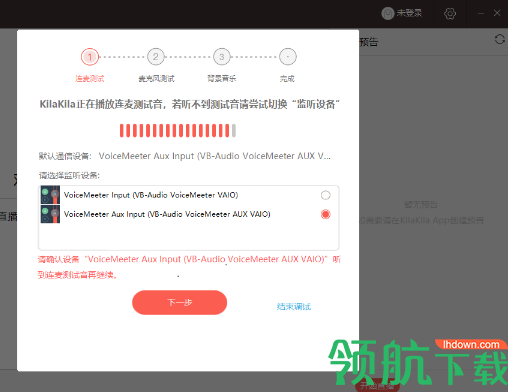
Task: Select VoiceMeeter Input (VAIO) radio button
Action: pos(325,195)
